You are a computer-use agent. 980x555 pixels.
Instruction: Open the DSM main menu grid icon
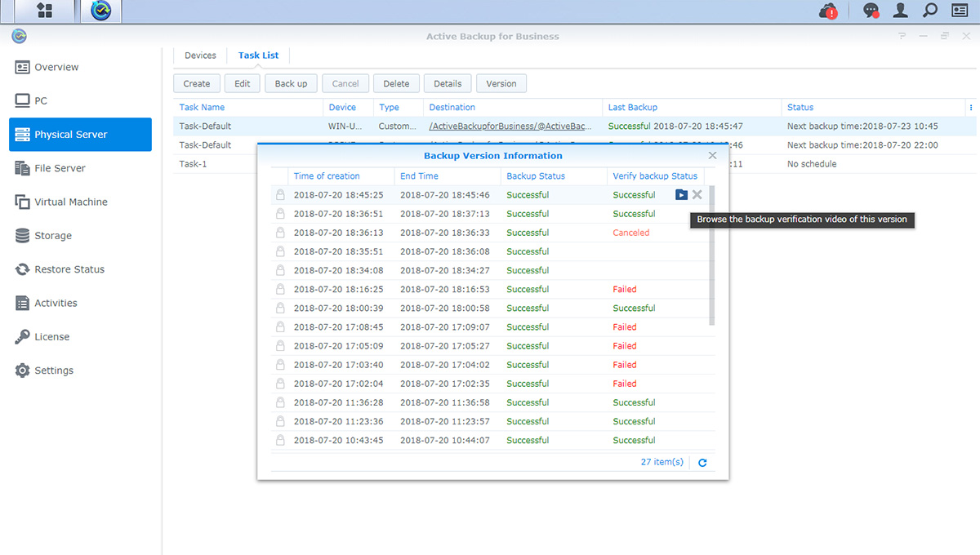tap(44, 11)
